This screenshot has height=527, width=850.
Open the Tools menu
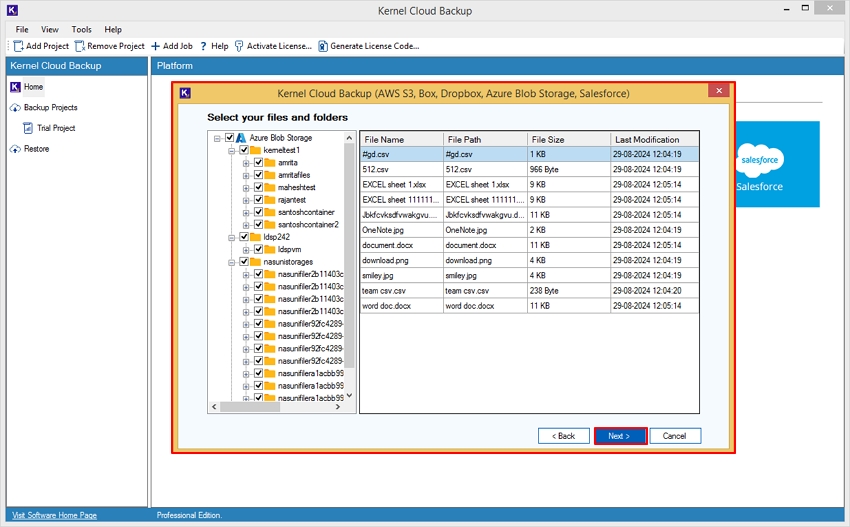(82, 29)
